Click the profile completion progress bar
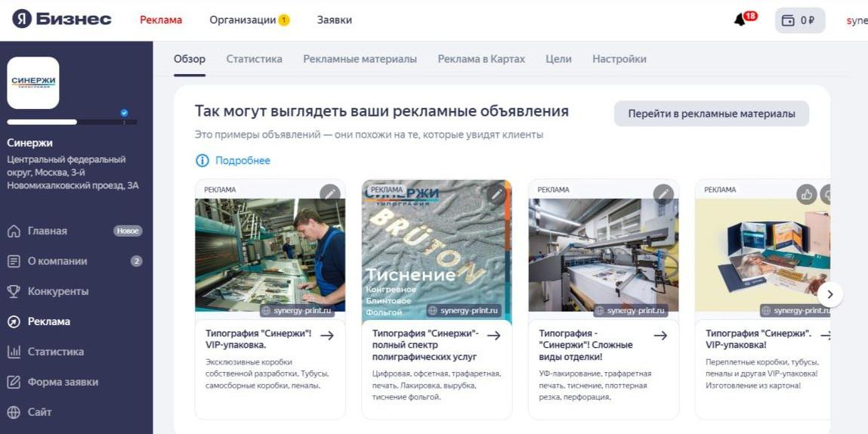This screenshot has width=868, height=434. (72, 122)
